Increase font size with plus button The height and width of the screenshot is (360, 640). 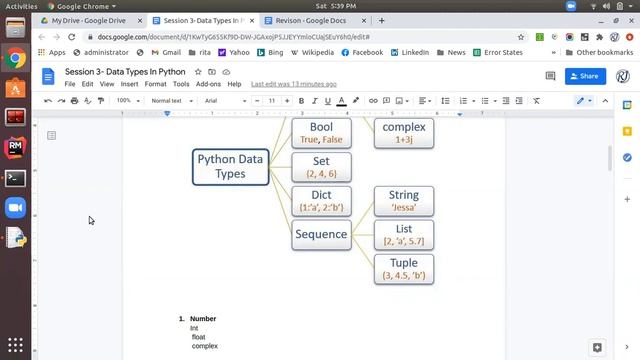(287, 101)
